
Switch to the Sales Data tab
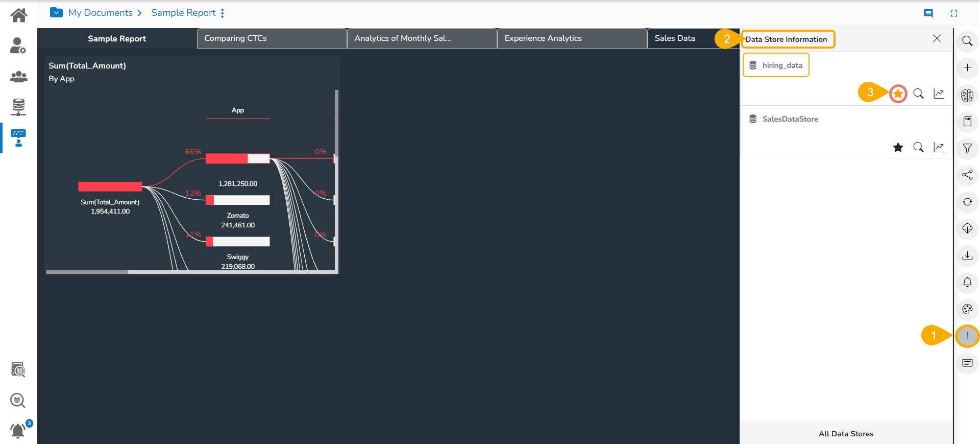click(x=675, y=38)
